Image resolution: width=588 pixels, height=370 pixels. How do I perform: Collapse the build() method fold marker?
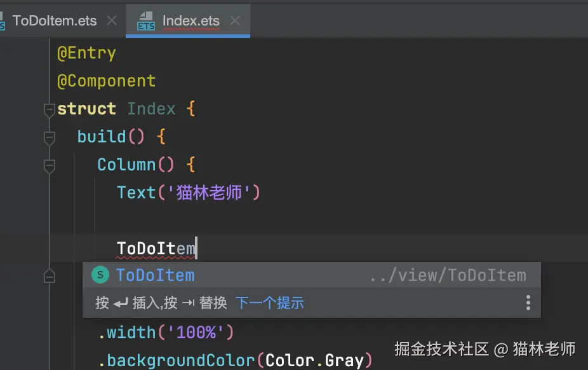49,137
